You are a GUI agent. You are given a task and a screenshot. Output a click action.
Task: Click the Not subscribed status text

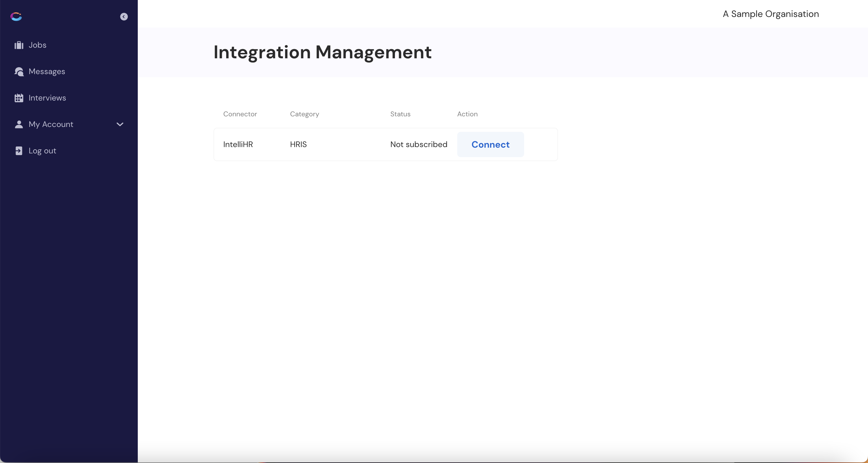pos(418,144)
